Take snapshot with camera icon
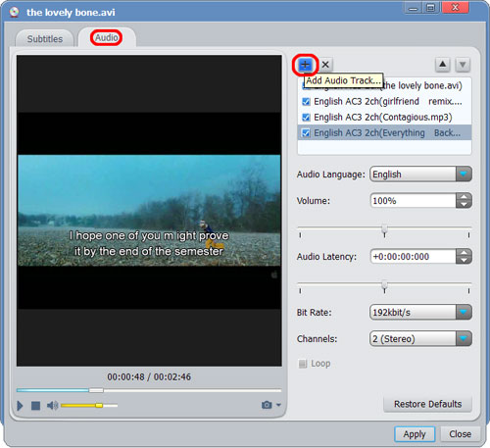 (267, 405)
